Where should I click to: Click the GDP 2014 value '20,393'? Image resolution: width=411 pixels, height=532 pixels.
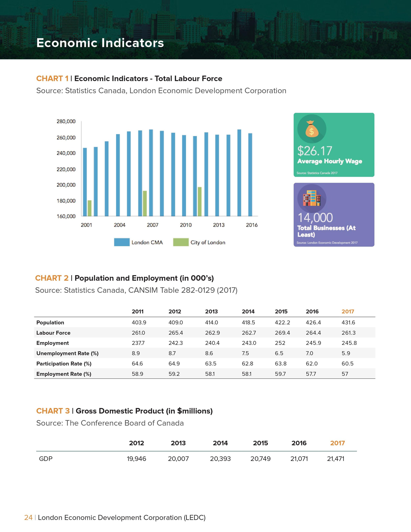pos(220,459)
